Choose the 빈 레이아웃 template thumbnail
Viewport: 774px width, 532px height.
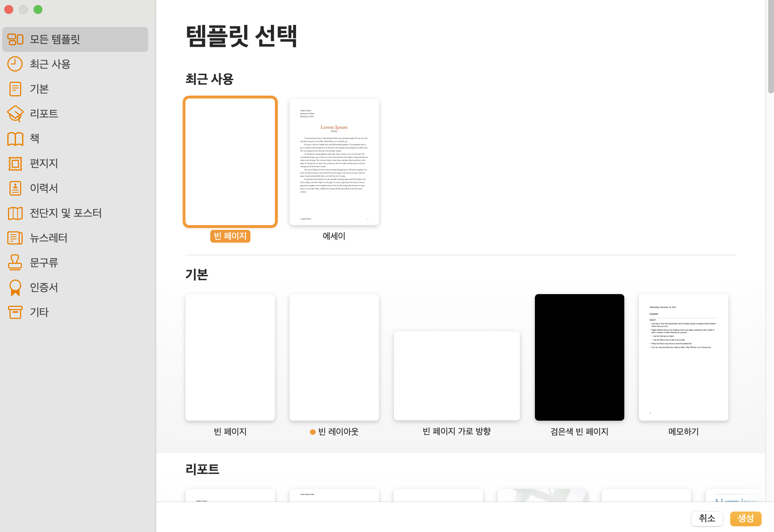[x=334, y=357]
